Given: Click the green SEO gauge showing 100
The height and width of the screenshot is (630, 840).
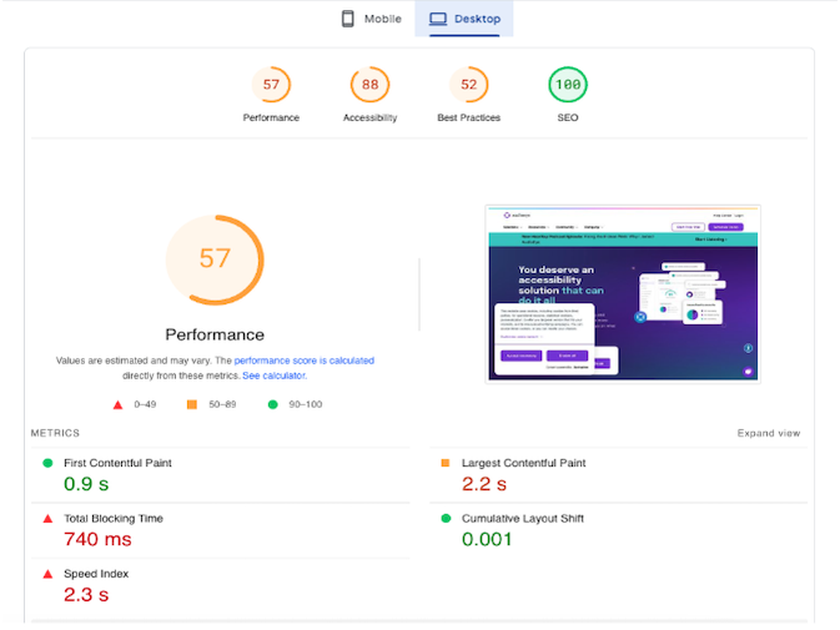Looking at the screenshot, I should tap(567, 84).
